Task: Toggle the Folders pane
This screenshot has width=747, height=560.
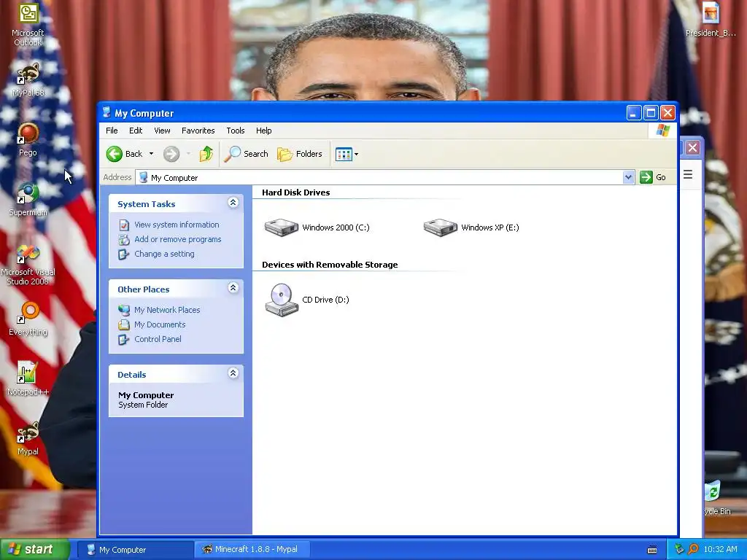Action: point(300,154)
